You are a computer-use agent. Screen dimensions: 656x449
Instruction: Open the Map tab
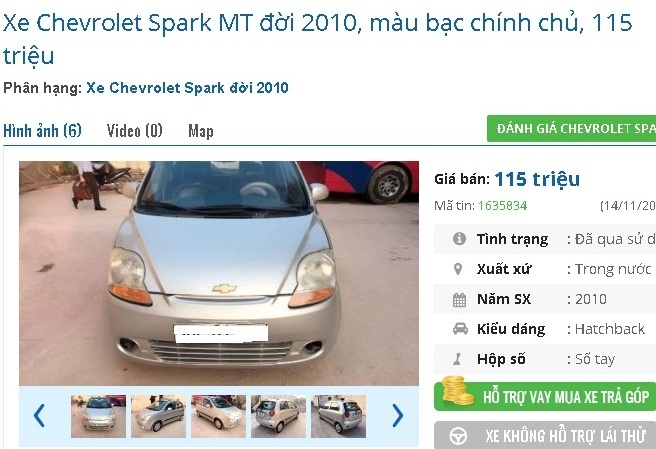coord(201,131)
